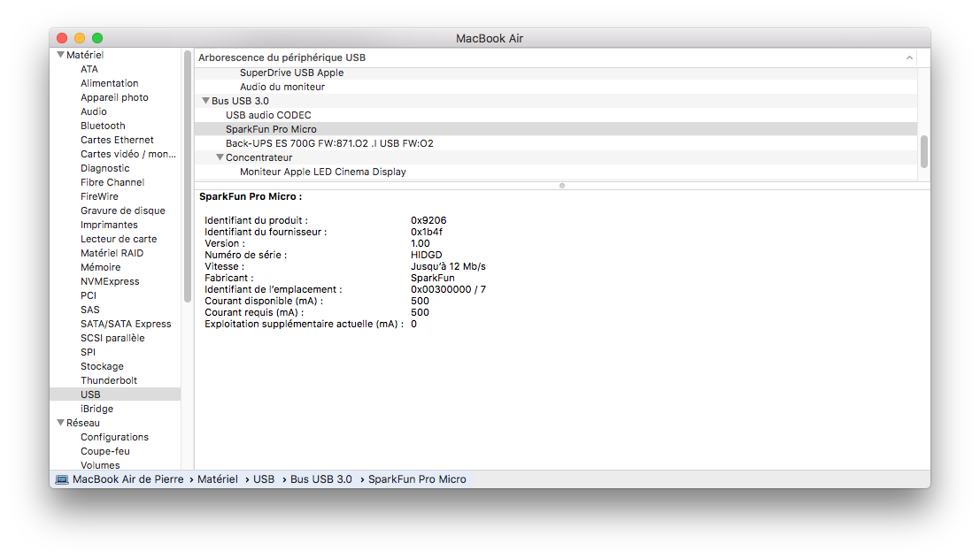This screenshot has height=559, width=980.
Task: Select FireWire in the sidebar
Action: pyautogui.click(x=99, y=196)
